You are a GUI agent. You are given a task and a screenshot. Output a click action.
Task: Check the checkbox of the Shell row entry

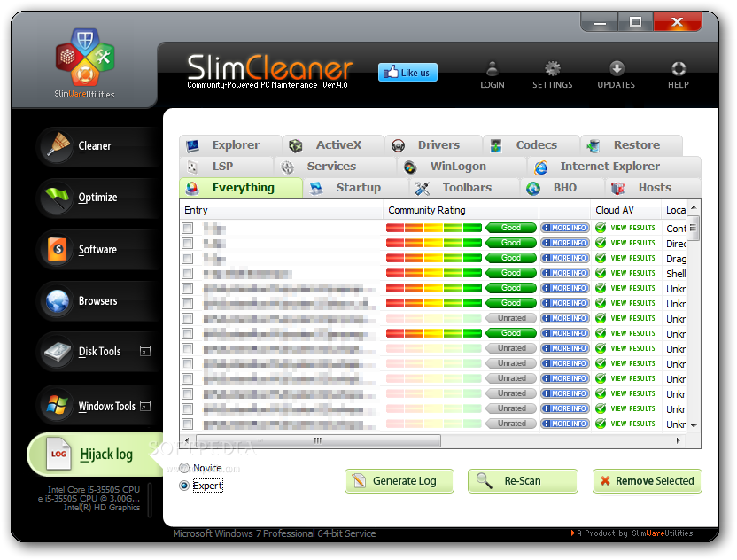188,273
